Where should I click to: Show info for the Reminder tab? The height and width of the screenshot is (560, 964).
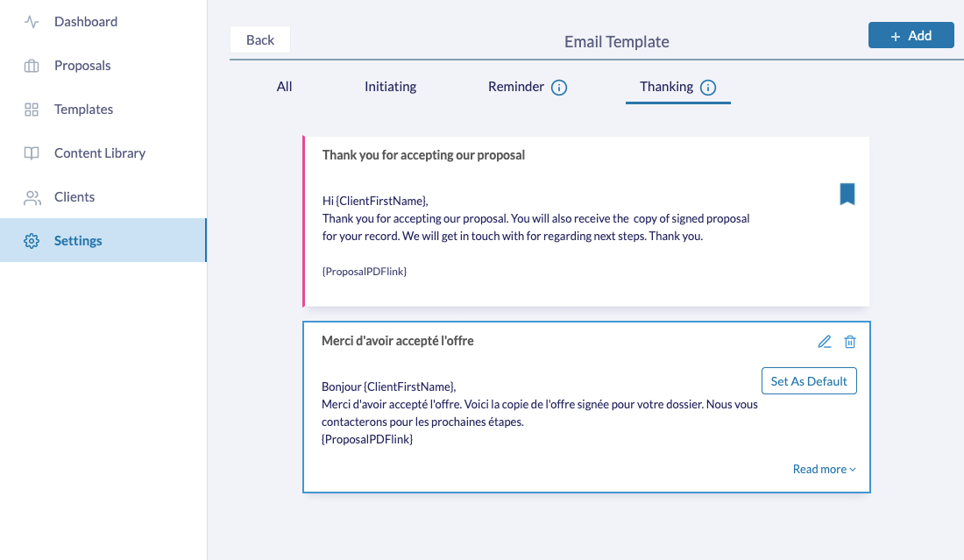[559, 88]
